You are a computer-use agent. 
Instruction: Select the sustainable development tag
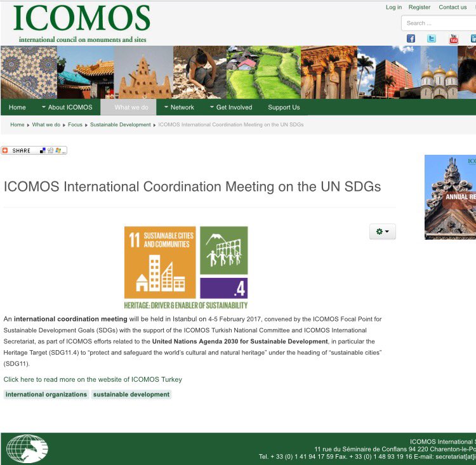tap(131, 395)
